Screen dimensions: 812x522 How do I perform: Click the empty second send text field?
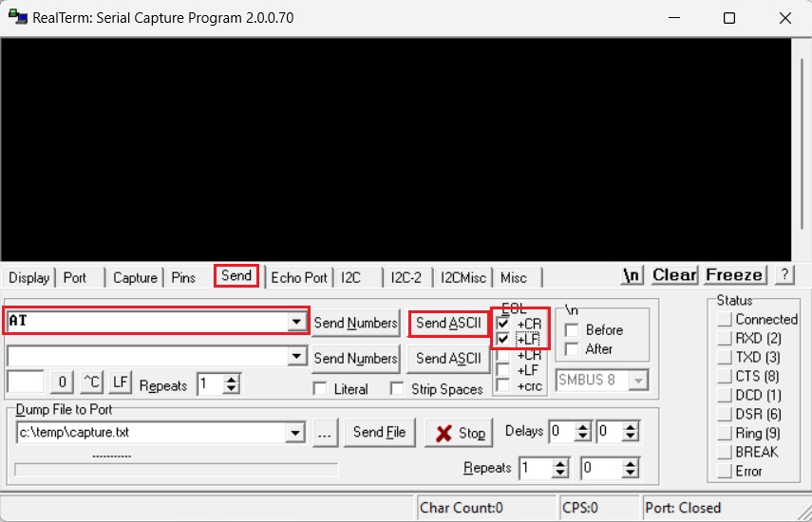point(147,357)
